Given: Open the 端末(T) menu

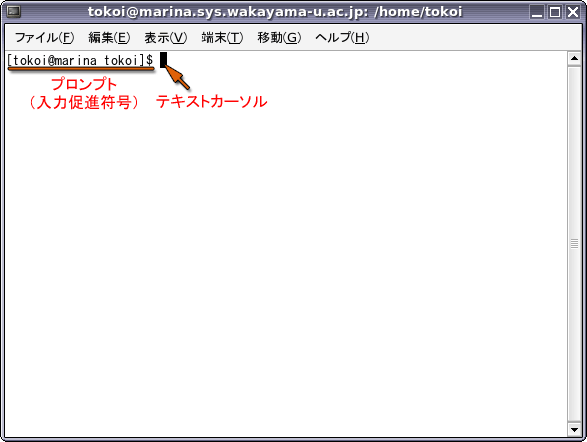Looking at the screenshot, I should pyautogui.click(x=222, y=37).
